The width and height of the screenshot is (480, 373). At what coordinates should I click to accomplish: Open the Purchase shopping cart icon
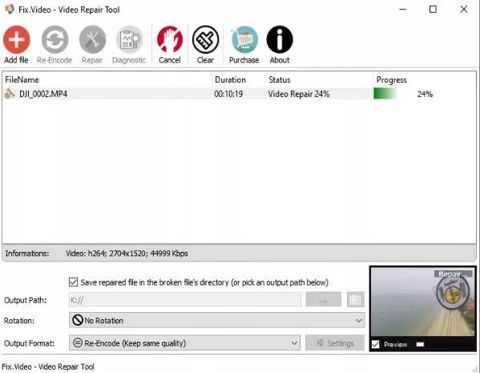pos(244,40)
